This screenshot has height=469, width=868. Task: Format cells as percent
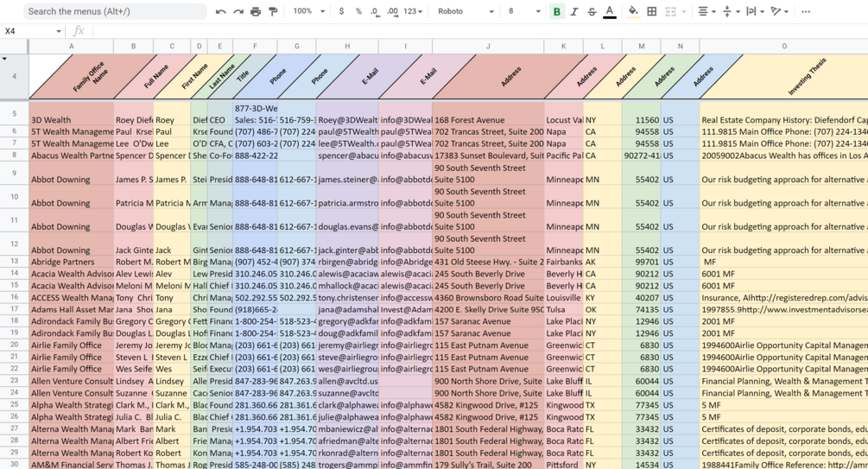coord(358,11)
